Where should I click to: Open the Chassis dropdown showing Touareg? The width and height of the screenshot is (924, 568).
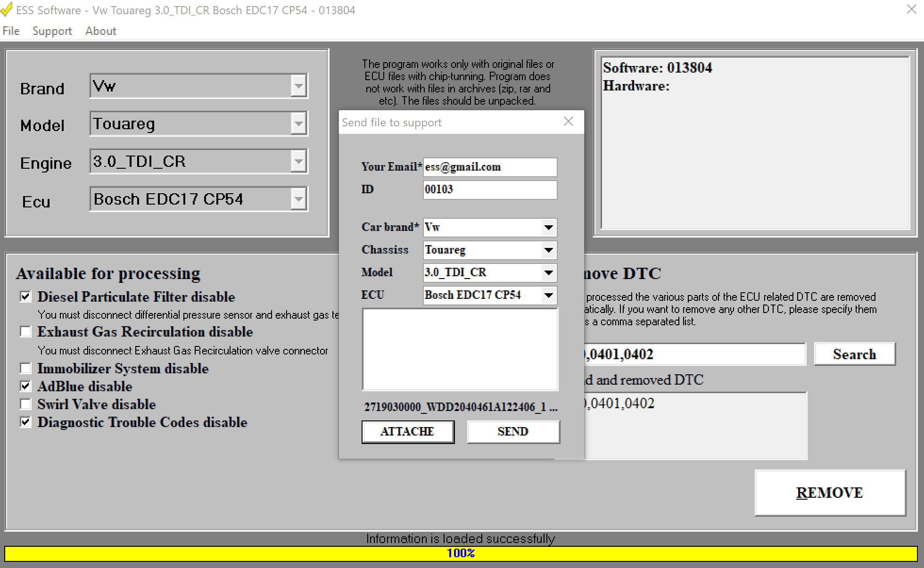548,250
